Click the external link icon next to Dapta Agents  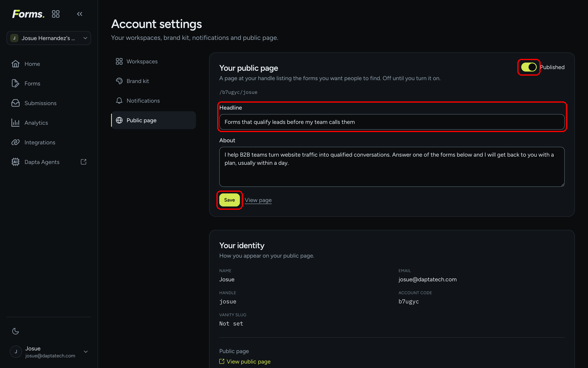(x=83, y=162)
